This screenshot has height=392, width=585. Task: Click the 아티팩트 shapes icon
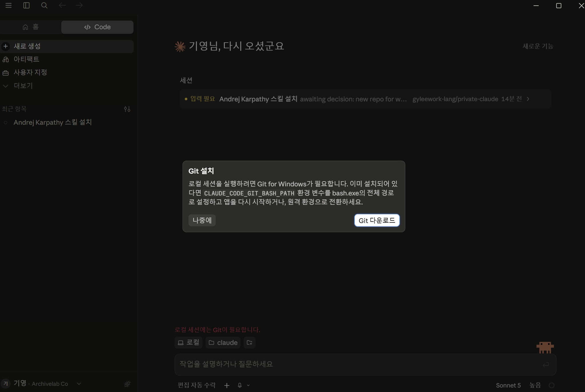tap(6, 59)
